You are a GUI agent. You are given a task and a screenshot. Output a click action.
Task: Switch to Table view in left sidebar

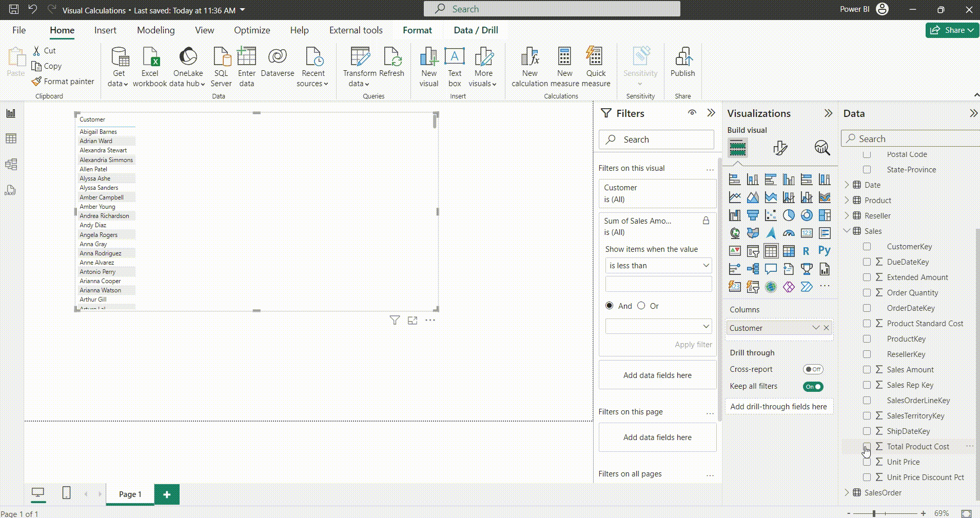click(x=11, y=138)
